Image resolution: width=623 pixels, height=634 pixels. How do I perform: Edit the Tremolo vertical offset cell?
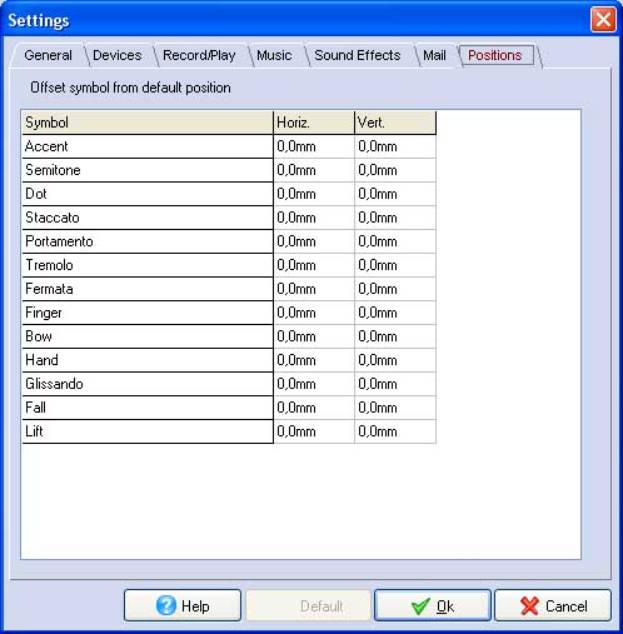395,265
